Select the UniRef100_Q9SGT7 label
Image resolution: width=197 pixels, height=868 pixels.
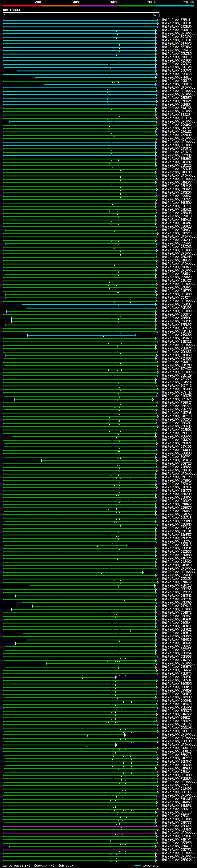(177, 64)
